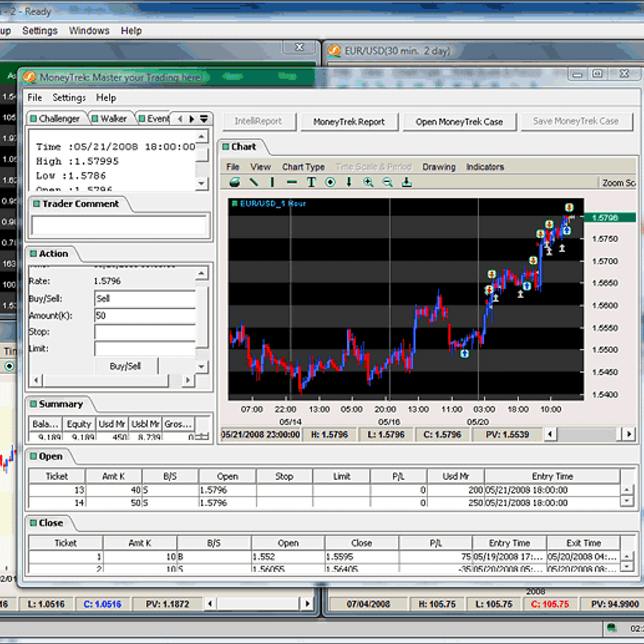
Task: Click the Equity column header in Summary
Action: click(x=79, y=424)
